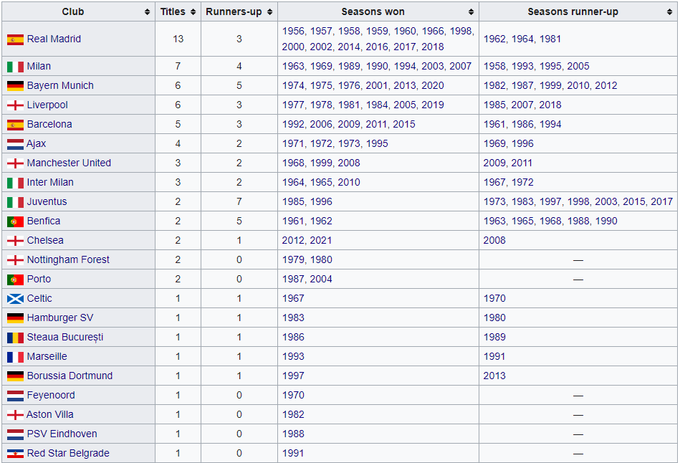Click the English flag next to Liverpool
Viewport: 680px width, 463px height.
click(15, 105)
